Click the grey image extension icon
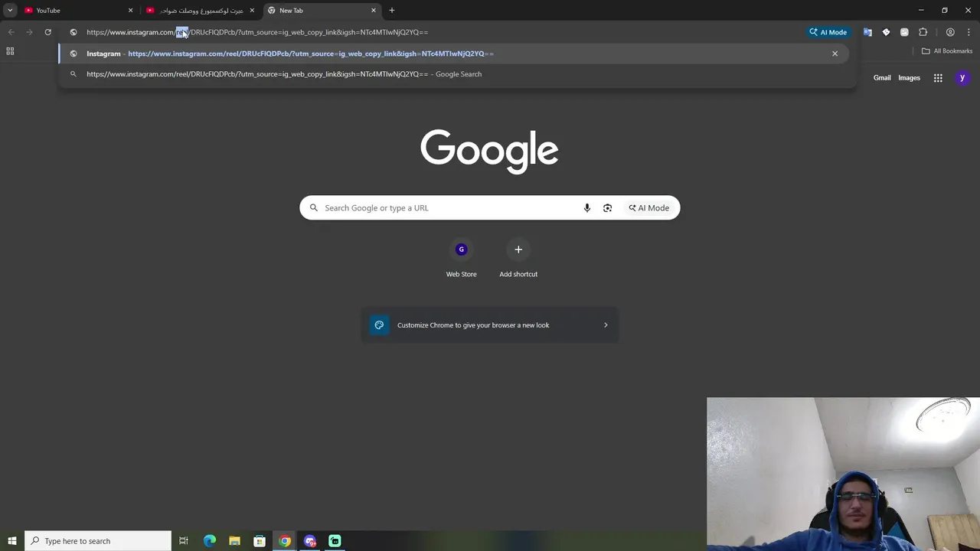 coord(904,32)
